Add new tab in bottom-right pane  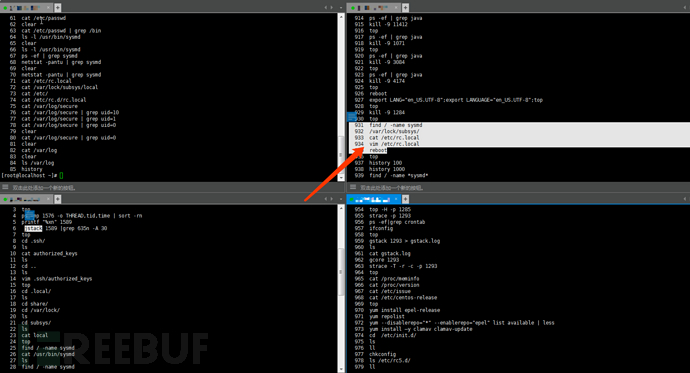pyautogui.click(x=405, y=199)
